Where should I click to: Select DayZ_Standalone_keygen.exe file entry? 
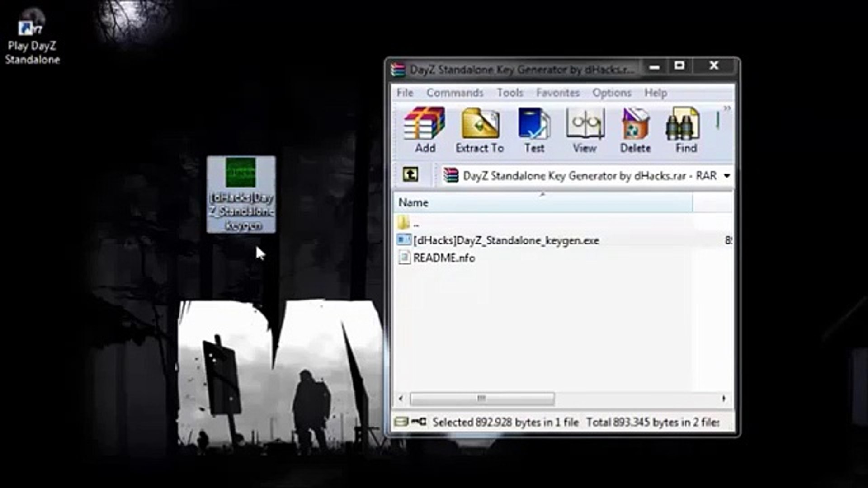505,240
